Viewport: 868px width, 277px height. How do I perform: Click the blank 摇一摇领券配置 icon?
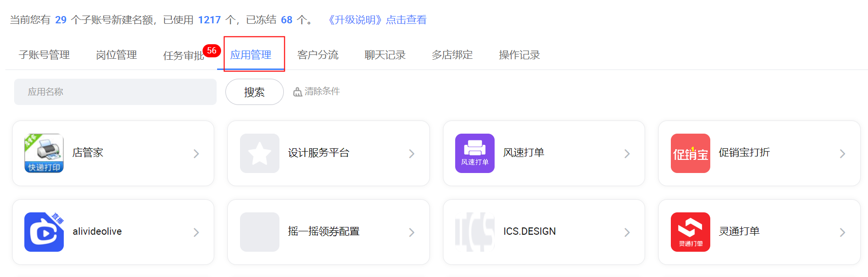(259, 232)
